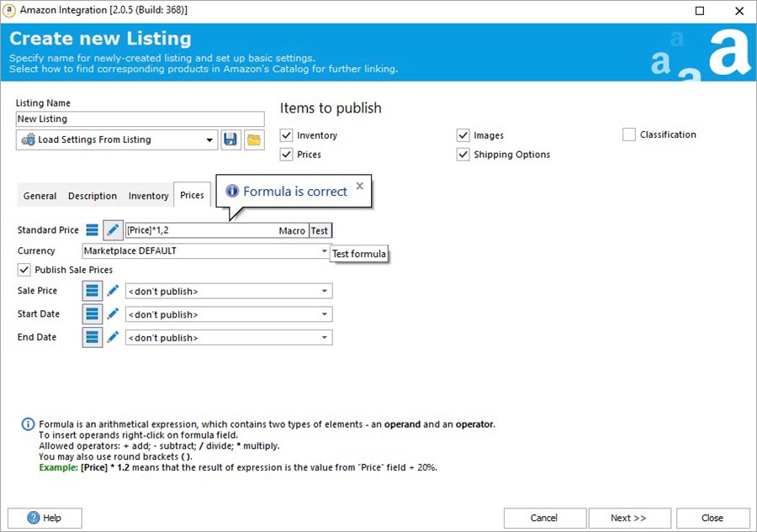Click the Start Date pencil icon
The height and width of the screenshot is (532, 757).
(x=114, y=314)
